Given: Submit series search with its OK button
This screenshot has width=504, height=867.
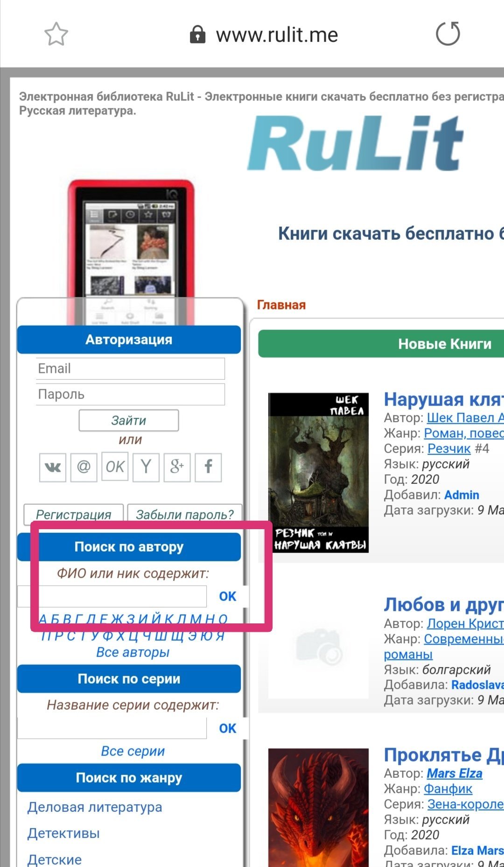Looking at the screenshot, I should (228, 728).
